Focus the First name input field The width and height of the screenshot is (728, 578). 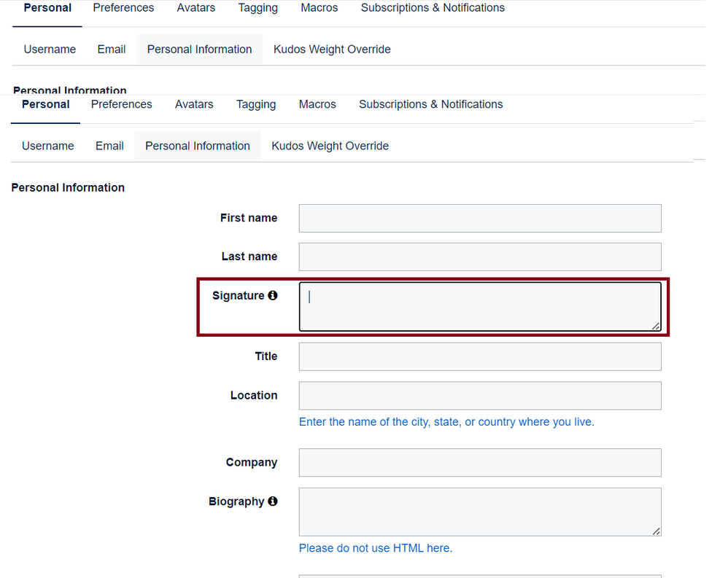480,218
